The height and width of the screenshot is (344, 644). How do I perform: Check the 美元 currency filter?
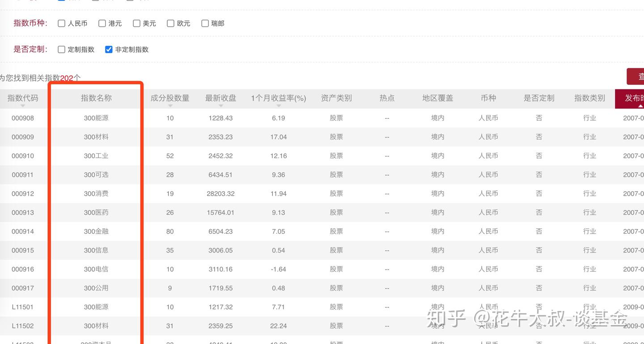[136, 23]
